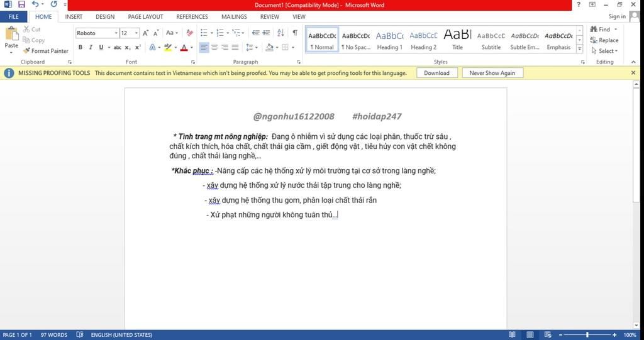644x340 pixels.
Task: Click the Paste clipboard icon
Action: point(11,34)
